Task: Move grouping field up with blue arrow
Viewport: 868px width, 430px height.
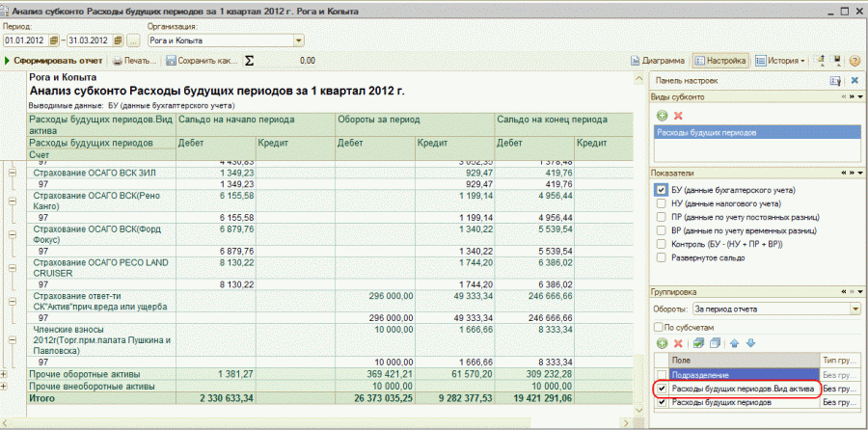Action: pos(734,343)
